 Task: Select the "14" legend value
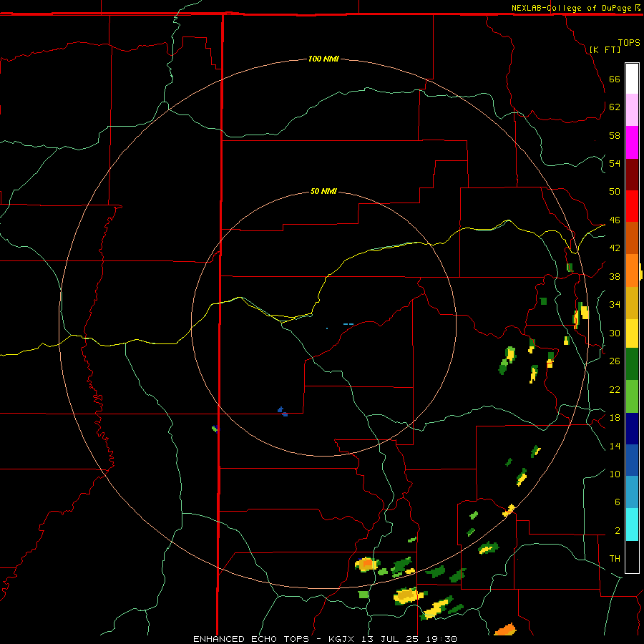(615, 446)
